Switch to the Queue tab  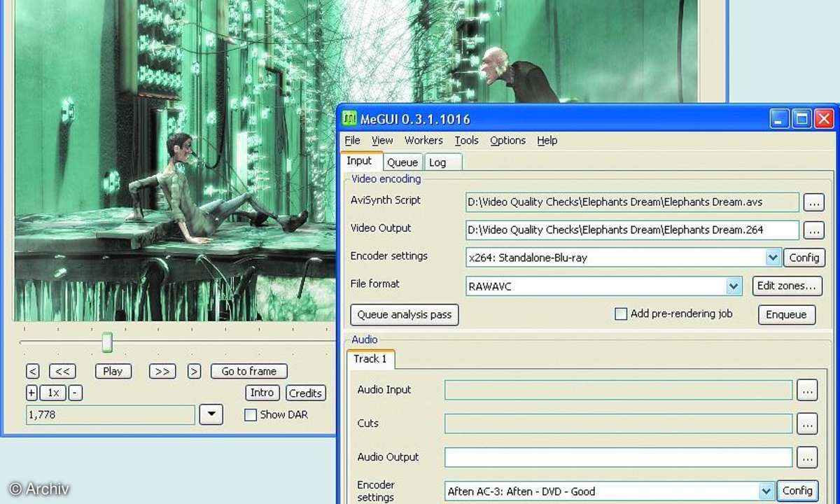[402, 162]
